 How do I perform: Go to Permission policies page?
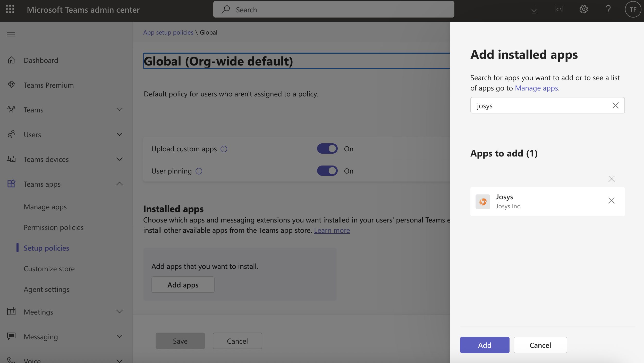tap(54, 227)
